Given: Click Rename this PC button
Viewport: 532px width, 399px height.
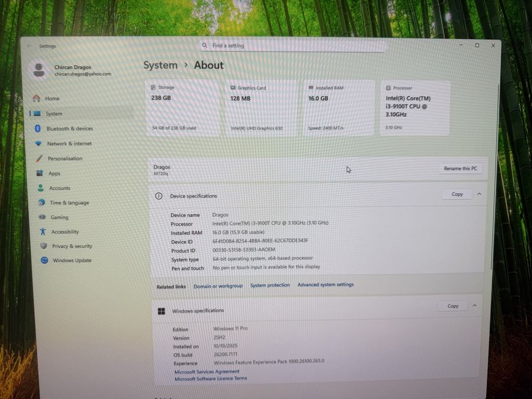Looking at the screenshot, I should (x=460, y=168).
